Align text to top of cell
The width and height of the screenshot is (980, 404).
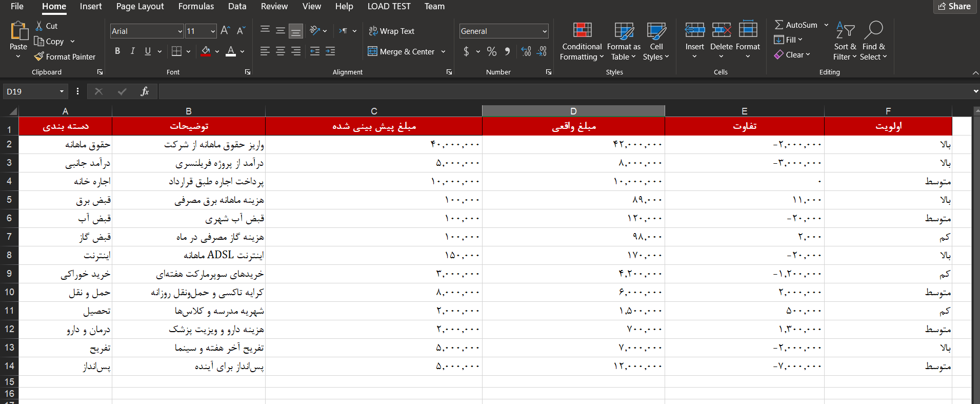pyautogui.click(x=265, y=31)
